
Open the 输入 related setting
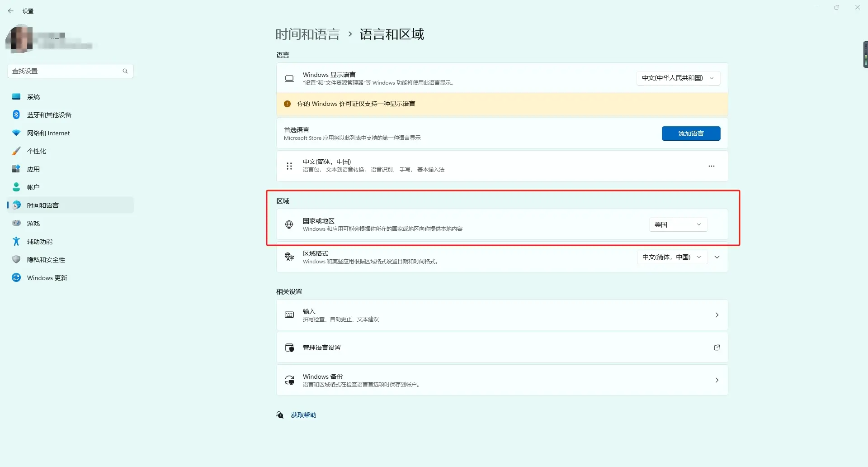(x=502, y=315)
